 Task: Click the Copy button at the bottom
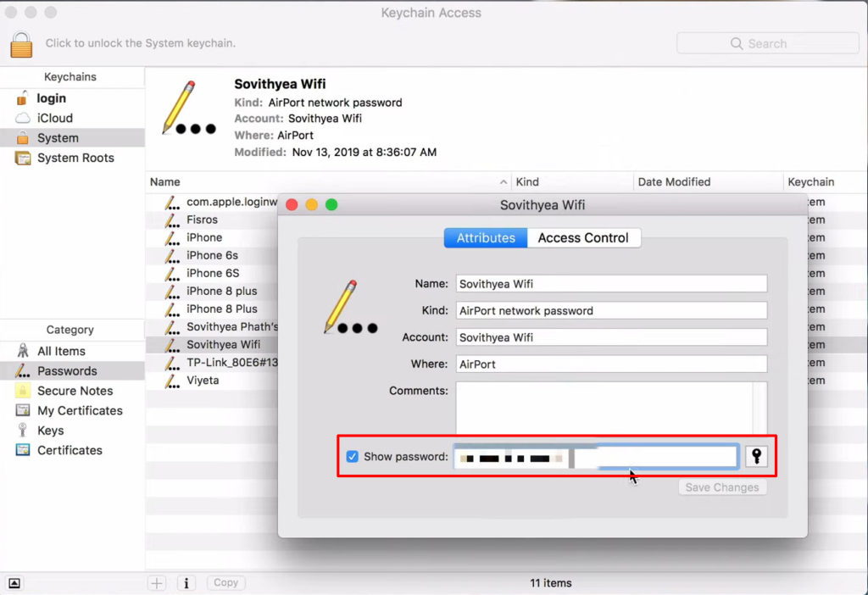(x=225, y=582)
